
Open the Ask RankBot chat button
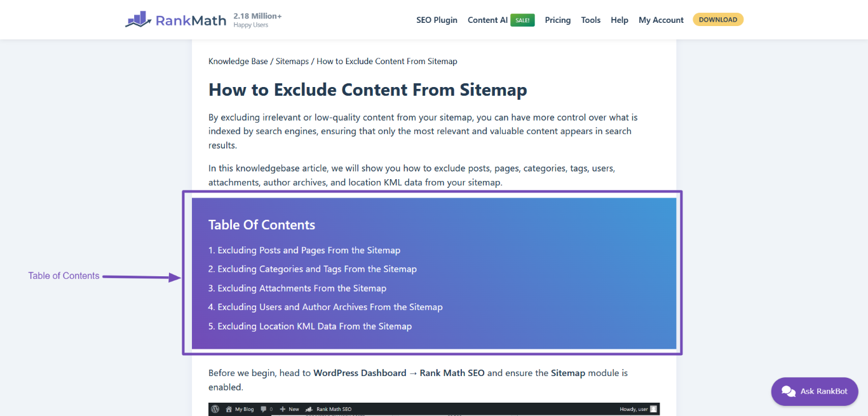(x=815, y=391)
